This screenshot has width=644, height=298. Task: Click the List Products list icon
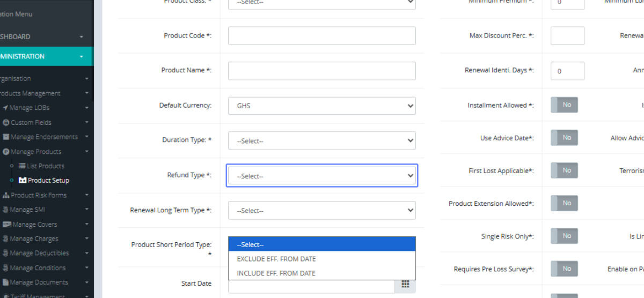click(x=23, y=166)
